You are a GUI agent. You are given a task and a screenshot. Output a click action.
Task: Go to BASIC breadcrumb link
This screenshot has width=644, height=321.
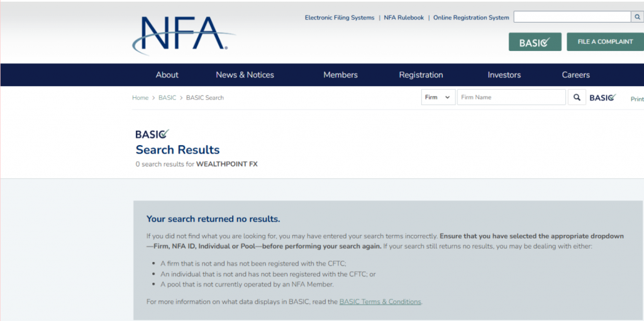coord(167,98)
